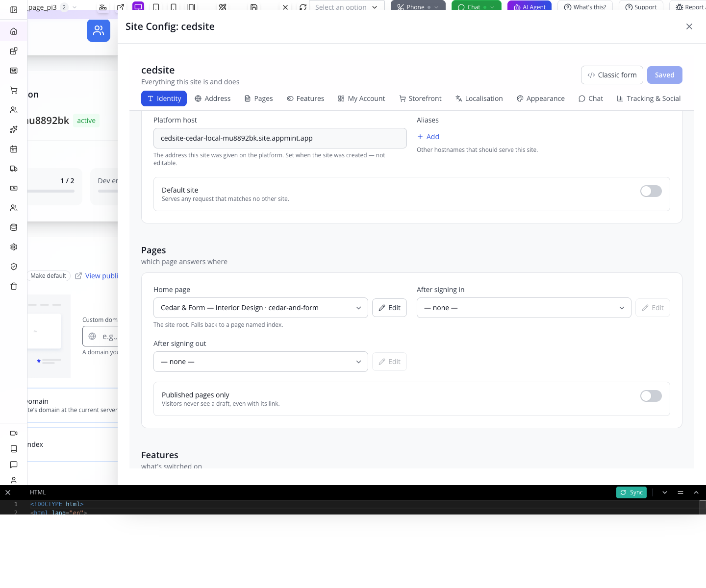This screenshot has height=588, width=706.
Task: Open the database icon in left sidebar
Action: tap(14, 227)
